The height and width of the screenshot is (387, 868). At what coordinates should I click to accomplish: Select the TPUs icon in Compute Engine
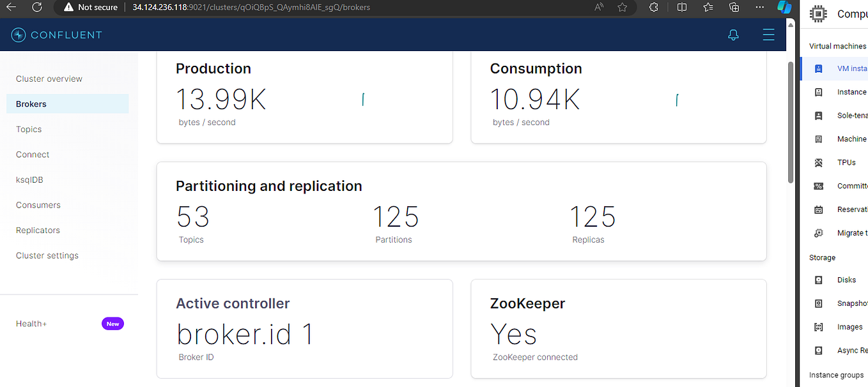pos(819,162)
